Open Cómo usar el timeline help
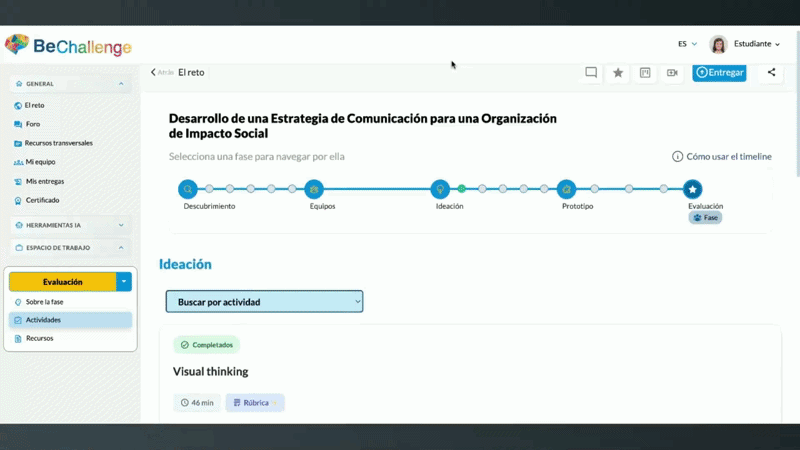Screen dimensions: 800x450 [729, 157]
